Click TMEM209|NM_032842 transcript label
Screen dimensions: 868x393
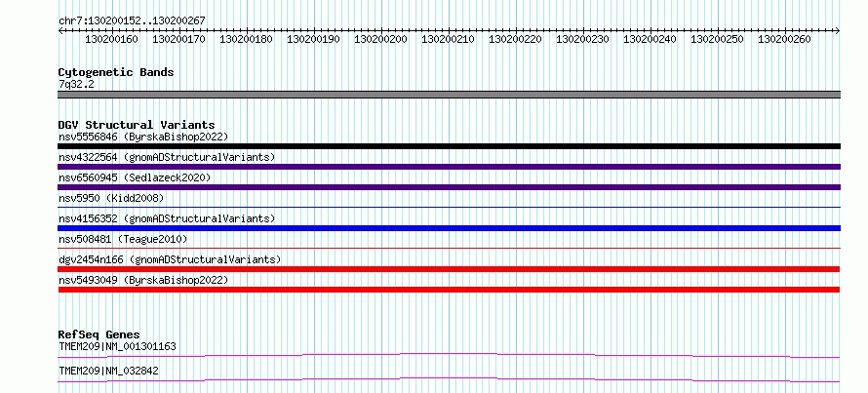[x=108, y=371]
